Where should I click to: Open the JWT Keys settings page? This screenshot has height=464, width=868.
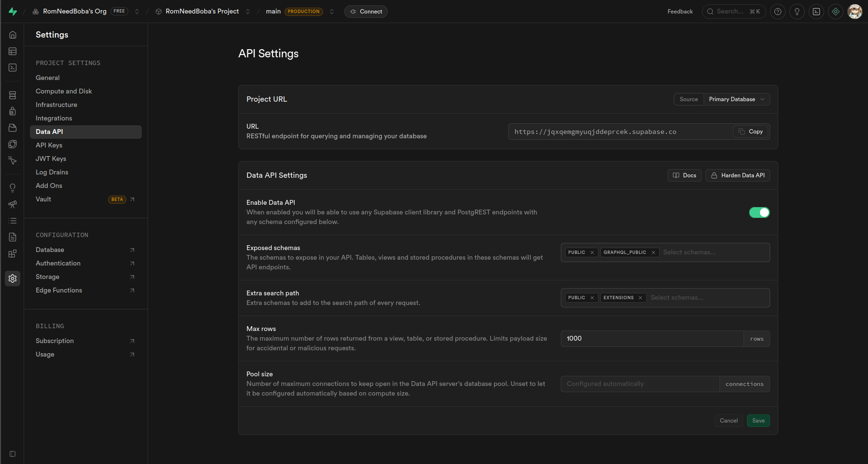51,159
